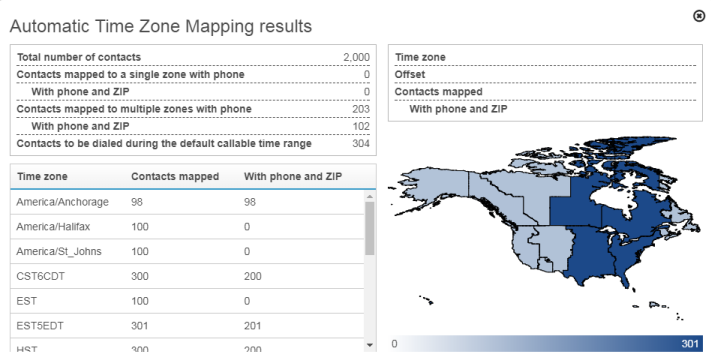Click the default callable time range value 304
Image resolution: width=711 pixels, height=360 pixels.
click(x=361, y=143)
